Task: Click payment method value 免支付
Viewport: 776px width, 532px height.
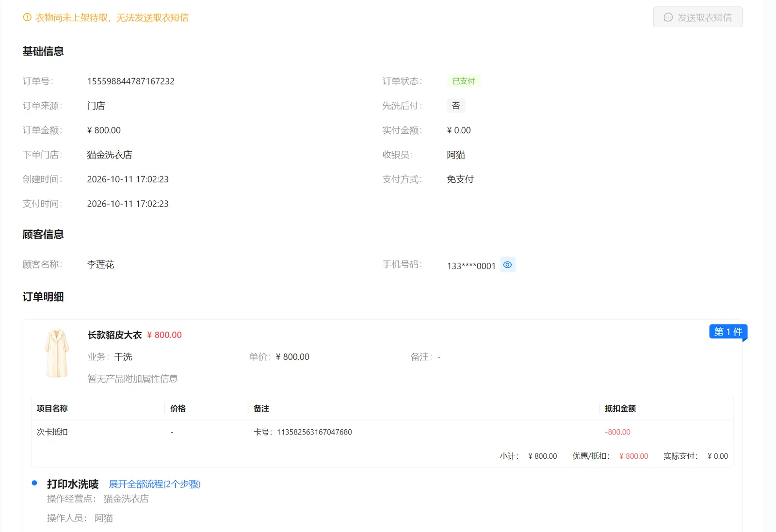Action: 460,179
